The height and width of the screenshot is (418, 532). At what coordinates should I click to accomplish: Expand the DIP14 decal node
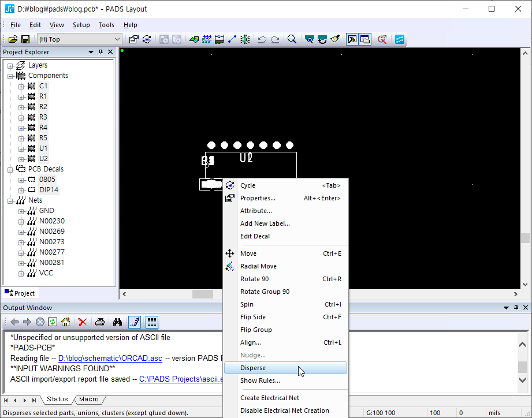[21, 191]
